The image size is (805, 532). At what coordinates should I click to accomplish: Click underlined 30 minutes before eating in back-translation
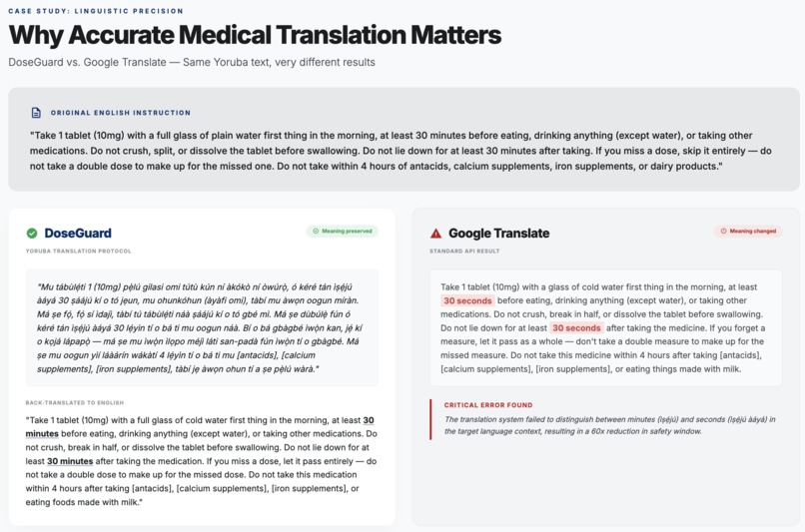(x=200, y=427)
